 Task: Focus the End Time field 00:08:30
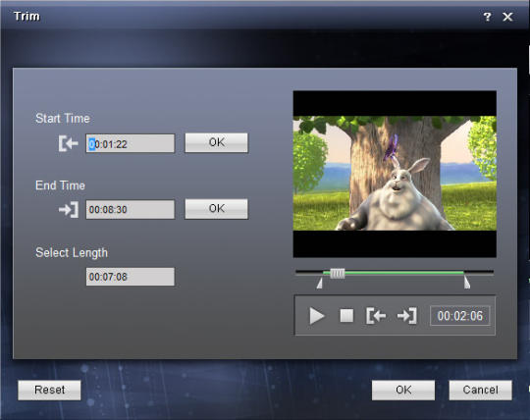tap(131, 209)
